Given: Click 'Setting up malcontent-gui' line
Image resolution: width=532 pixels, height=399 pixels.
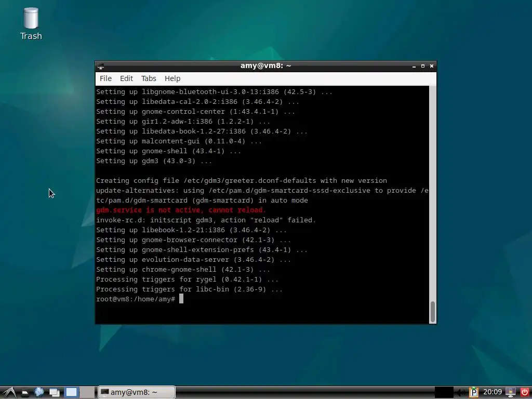Looking at the screenshot, I should tap(179, 141).
